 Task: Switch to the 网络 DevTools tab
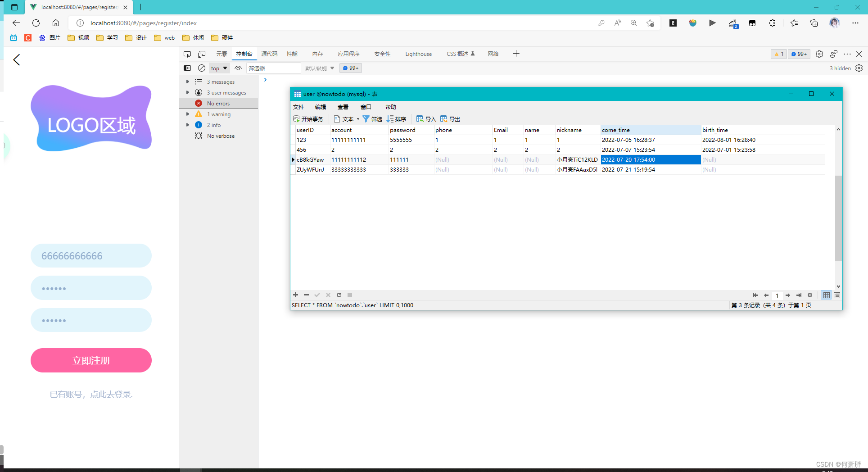coord(493,54)
